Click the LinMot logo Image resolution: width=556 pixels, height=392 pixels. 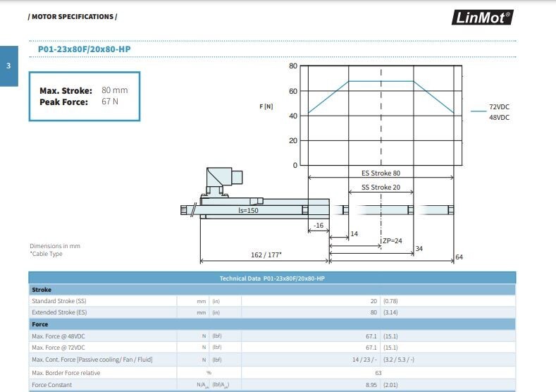tap(482, 17)
